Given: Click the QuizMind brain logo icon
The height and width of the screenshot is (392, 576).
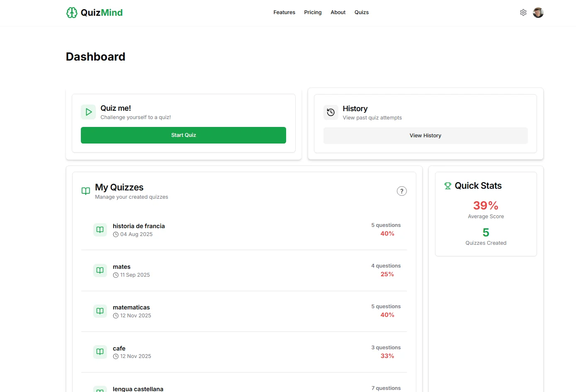Looking at the screenshot, I should click(x=72, y=13).
